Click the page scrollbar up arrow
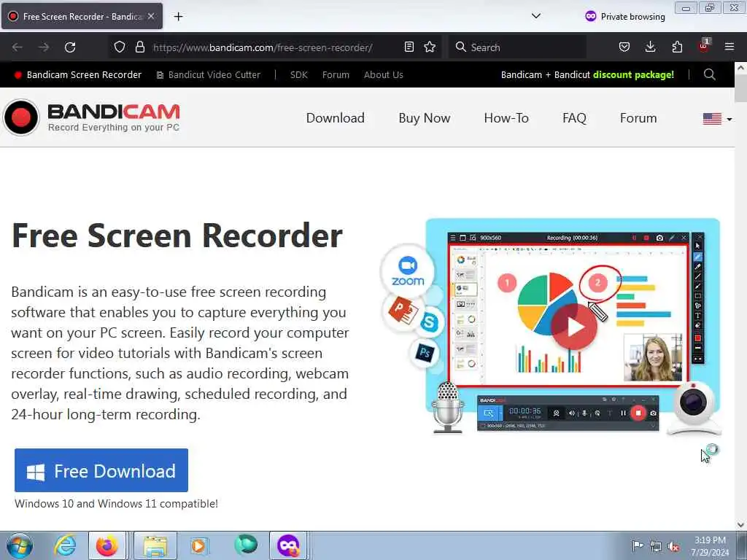 coord(740,68)
